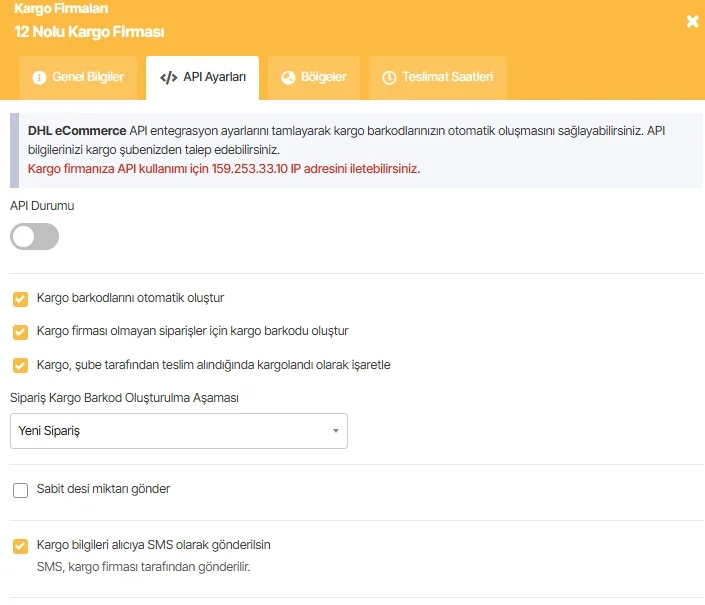705x605 pixels.
Task: Select the API Ayarları tab
Action: 202,77
